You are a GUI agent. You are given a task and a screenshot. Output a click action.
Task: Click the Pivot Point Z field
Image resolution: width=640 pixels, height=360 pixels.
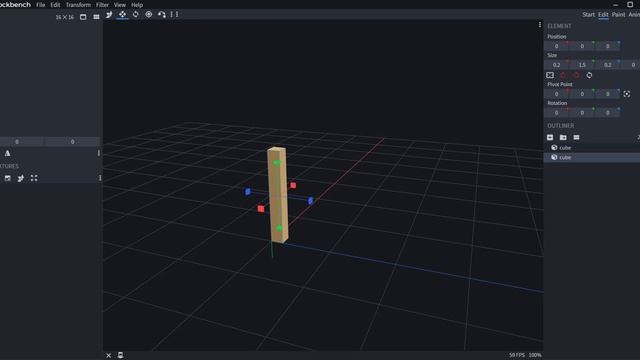pyautogui.click(x=608, y=94)
